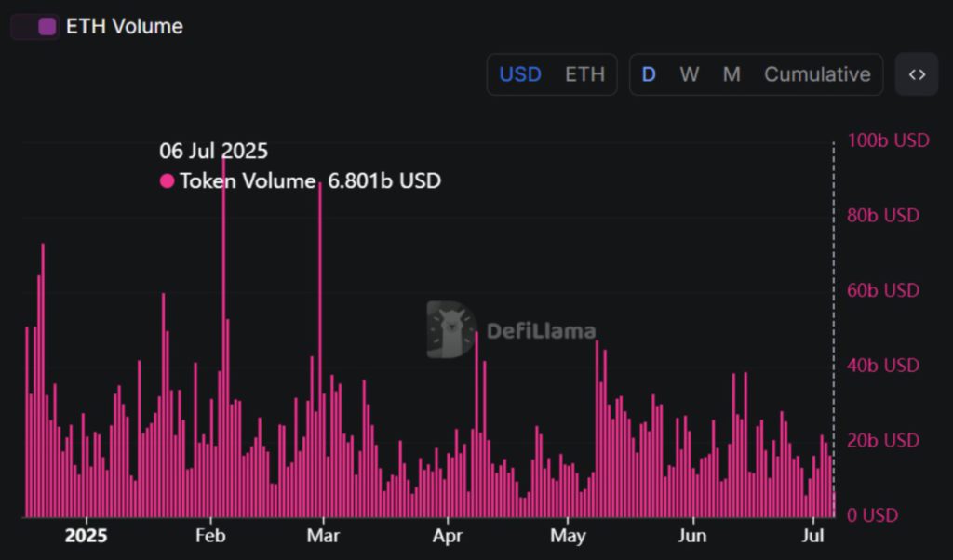
Task: Click the 06 Jul 2025 tooltip date
Action: (213, 151)
